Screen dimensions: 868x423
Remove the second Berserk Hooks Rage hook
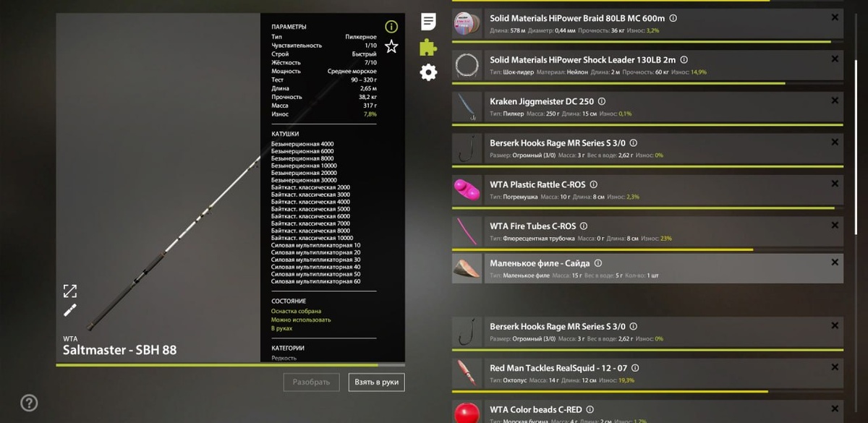[x=835, y=325]
